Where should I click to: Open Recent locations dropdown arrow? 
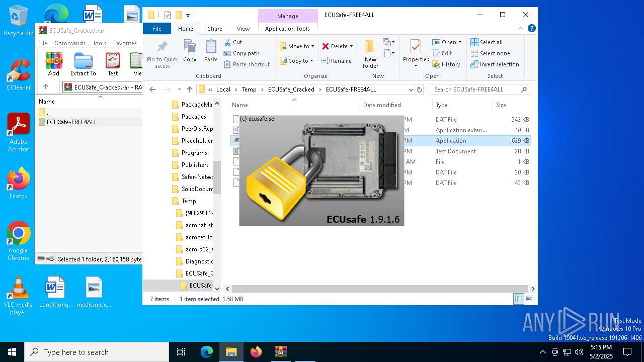coord(179,89)
